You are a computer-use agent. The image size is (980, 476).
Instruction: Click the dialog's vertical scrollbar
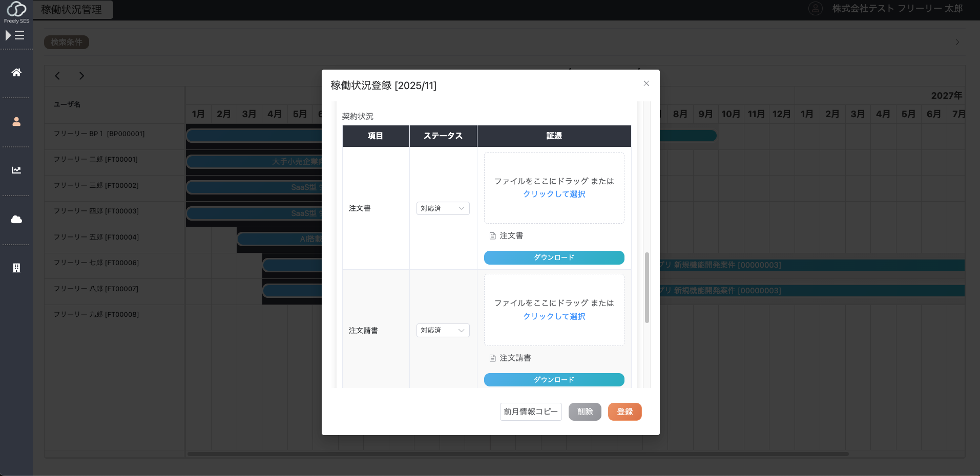[x=647, y=287]
